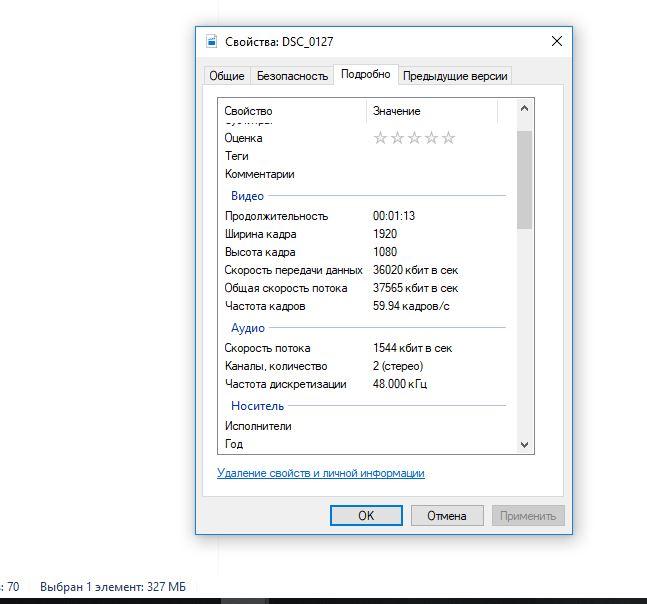Image resolution: width=647 pixels, height=604 pixels.
Task: Click the scroll up arrow of the list
Action: pos(524,109)
